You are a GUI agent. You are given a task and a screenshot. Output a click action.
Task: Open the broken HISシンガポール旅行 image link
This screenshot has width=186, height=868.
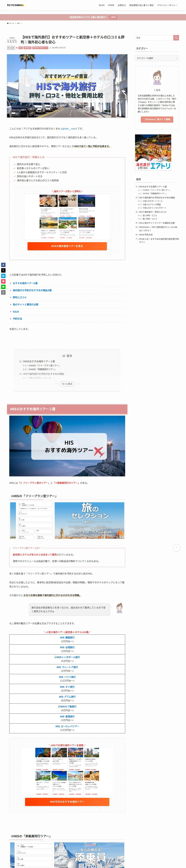click(67, 657)
